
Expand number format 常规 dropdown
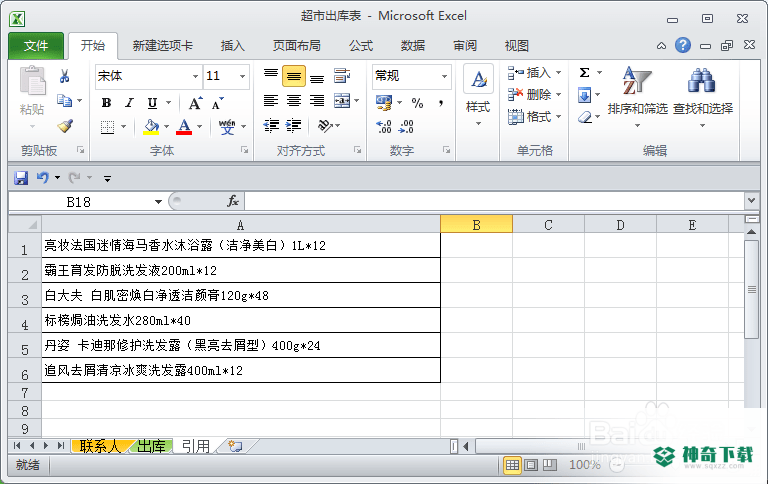click(x=444, y=76)
